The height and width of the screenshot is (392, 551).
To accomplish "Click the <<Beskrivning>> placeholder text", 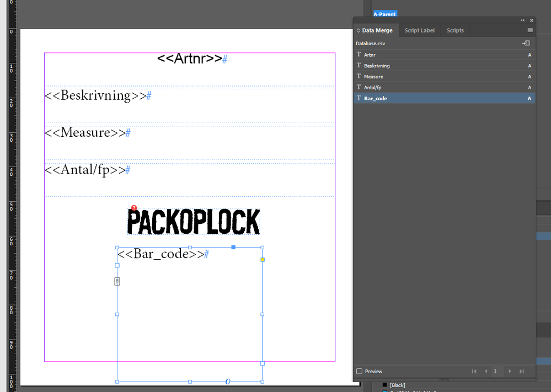I will [95, 95].
